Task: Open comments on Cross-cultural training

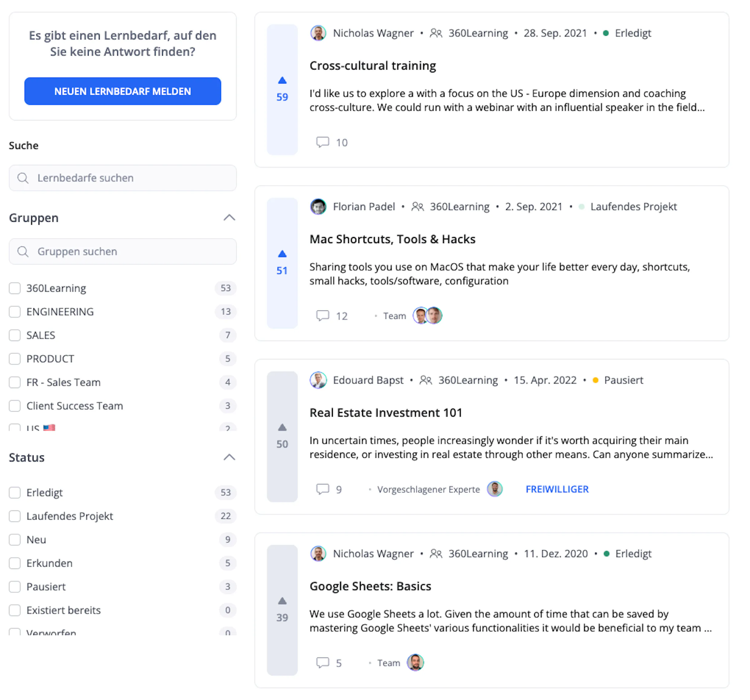Action: pos(332,142)
